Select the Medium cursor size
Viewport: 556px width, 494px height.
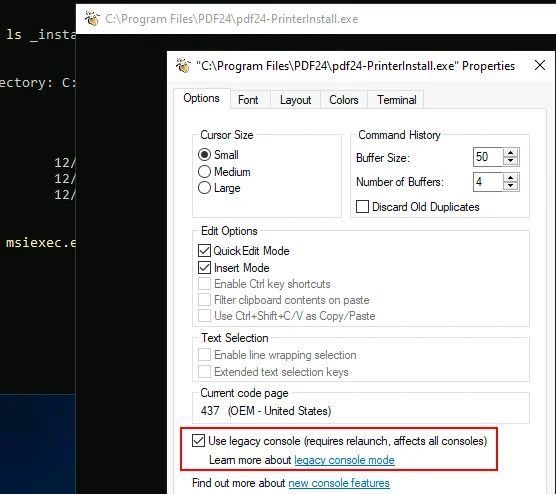(x=204, y=171)
